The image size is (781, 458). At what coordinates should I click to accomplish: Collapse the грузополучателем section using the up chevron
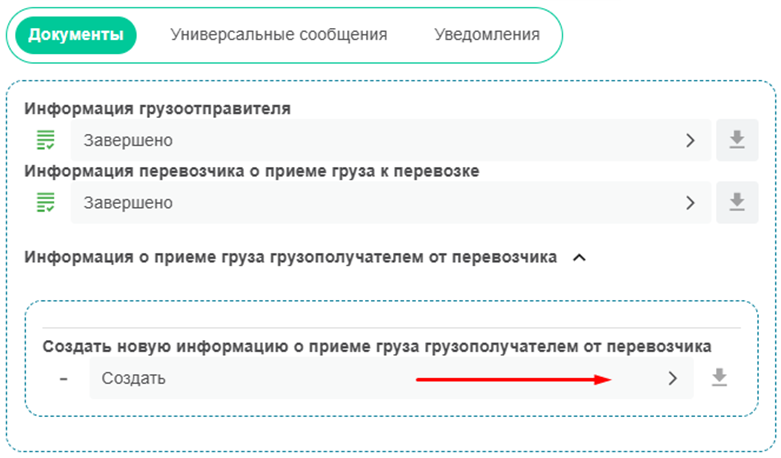[x=578, y=258]
